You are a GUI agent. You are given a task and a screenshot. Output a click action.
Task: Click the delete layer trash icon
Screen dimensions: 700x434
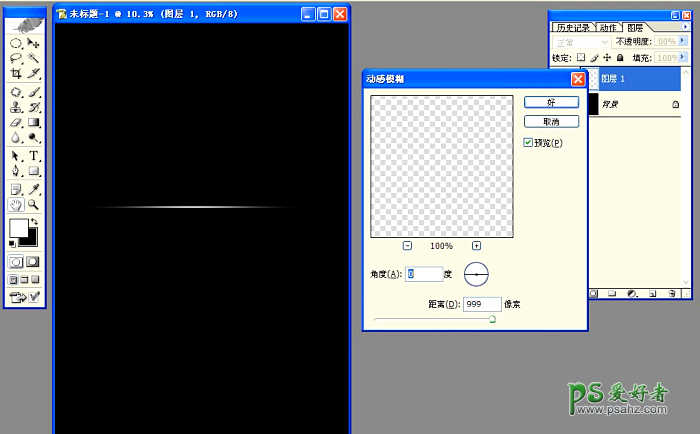[672, 294]
